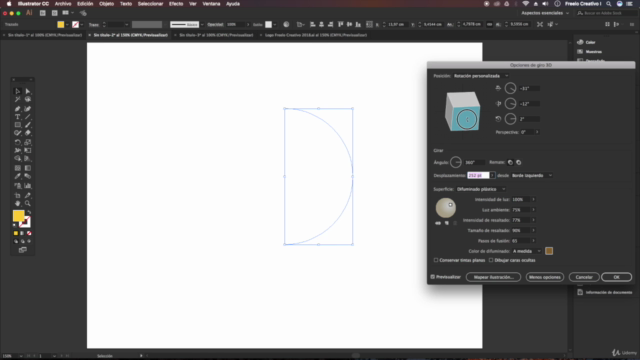Confirm the 3D dialog with OK
This screenshot has width=640, height=360.
(616, 277)
